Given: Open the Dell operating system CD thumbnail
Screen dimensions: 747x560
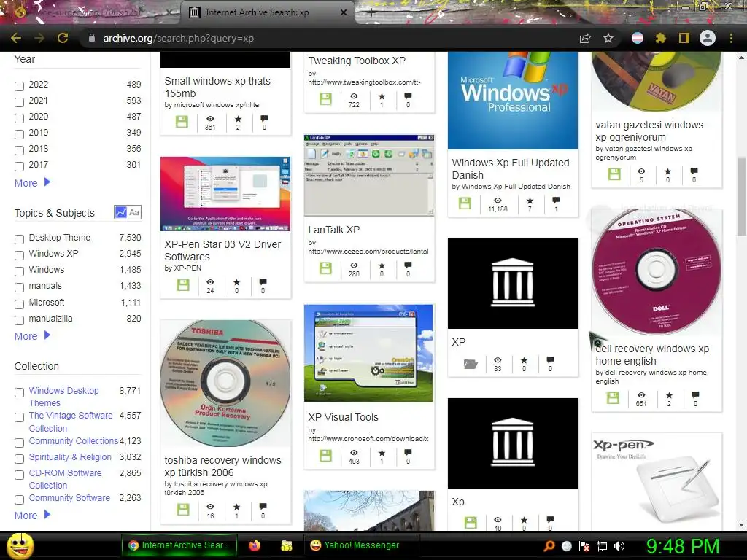Looking at the screenshot, I should (657, 273).
